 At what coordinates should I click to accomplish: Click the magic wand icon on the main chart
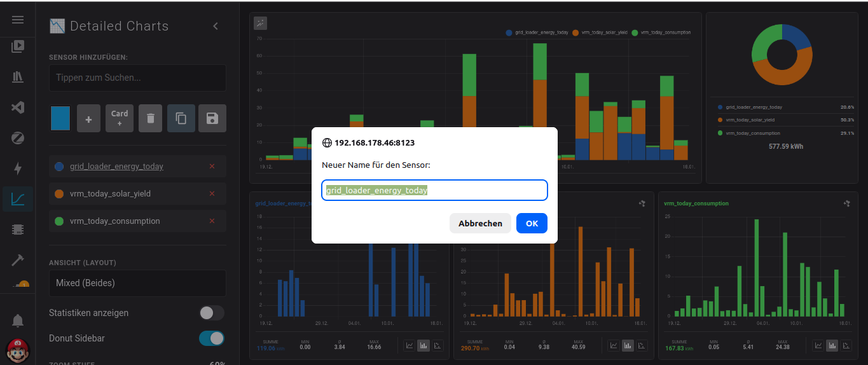pyautogui.click(x=260, y=23)
